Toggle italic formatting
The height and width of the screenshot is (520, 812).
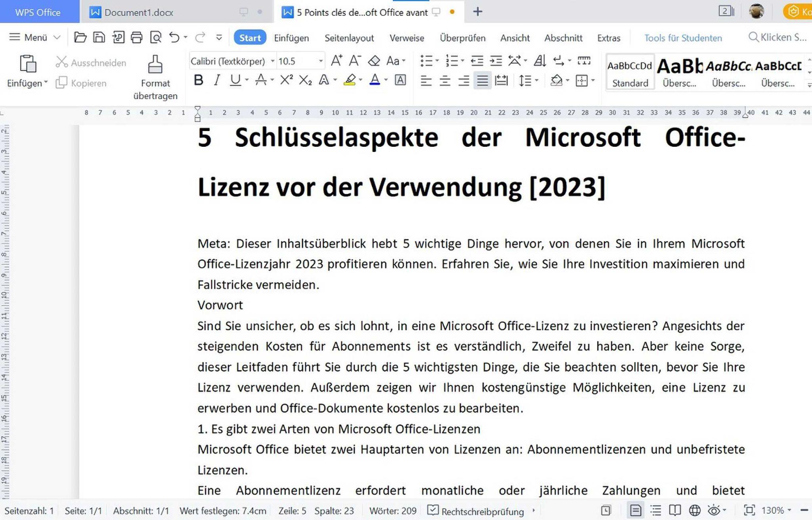216,81
